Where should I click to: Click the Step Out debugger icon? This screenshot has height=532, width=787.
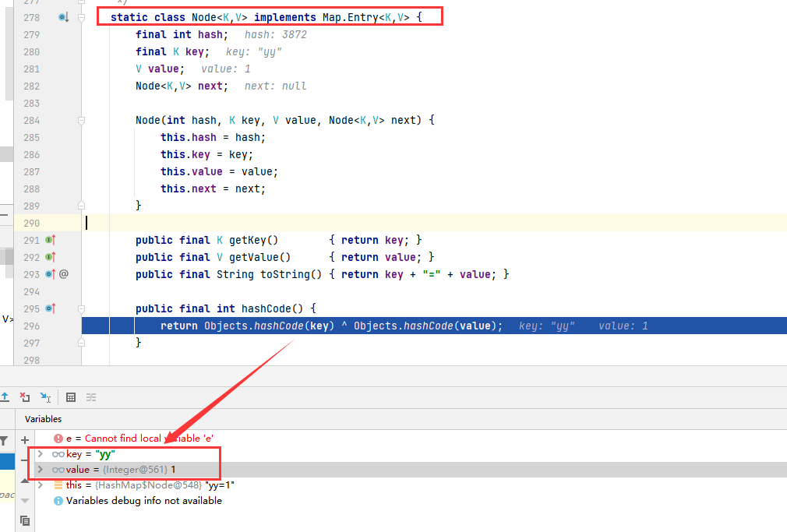click(x=6, y=397)
